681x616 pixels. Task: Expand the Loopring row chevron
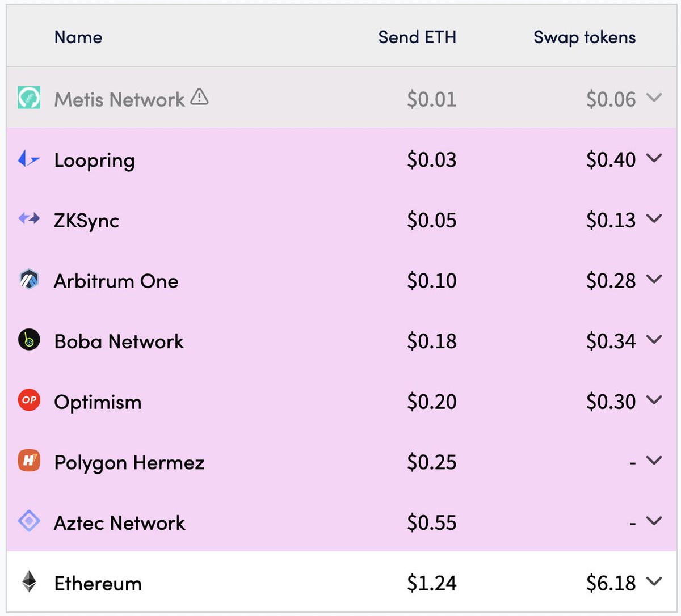click(654, 158)
